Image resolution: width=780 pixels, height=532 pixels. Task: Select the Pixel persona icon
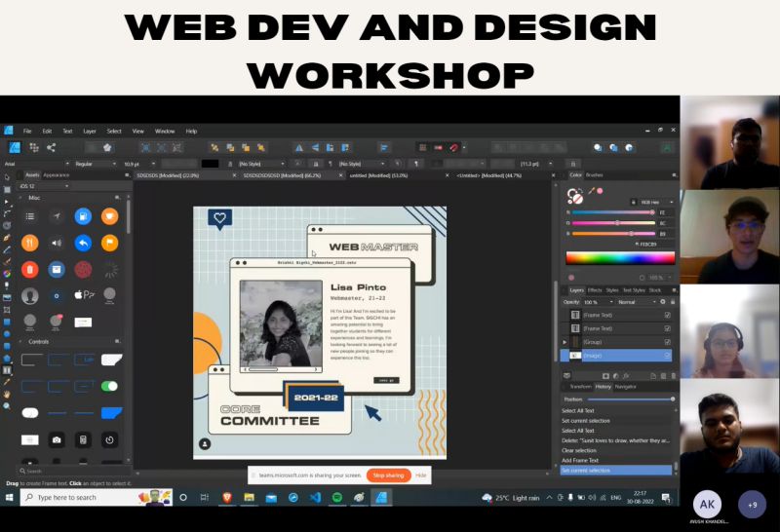click(x=34, y=148)
